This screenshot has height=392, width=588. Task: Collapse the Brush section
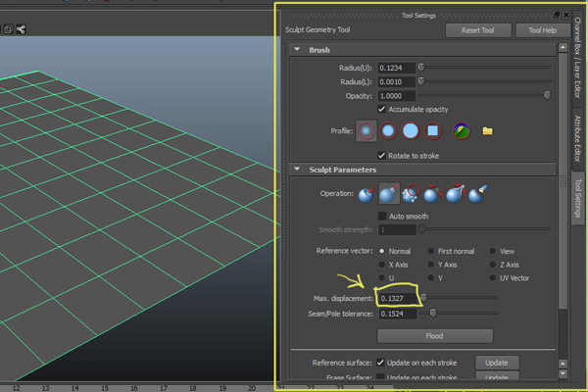[297, 50]
